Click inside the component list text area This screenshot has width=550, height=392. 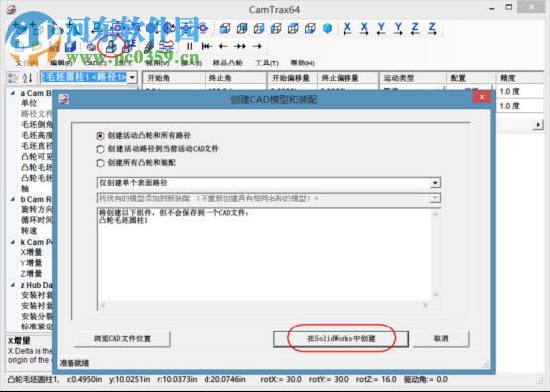(x=264, y=254)
